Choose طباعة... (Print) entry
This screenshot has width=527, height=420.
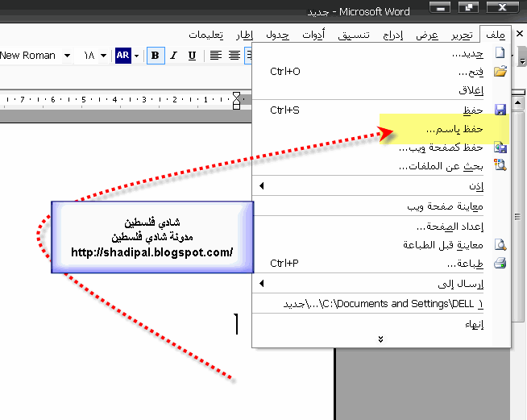381,264
